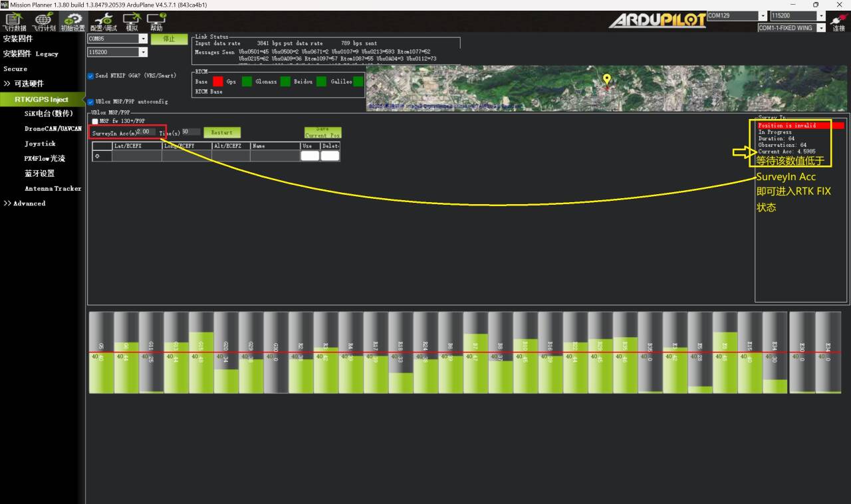This screenshot has width=851, height=504.
Task: Select the 初始设置 initial setup icon
Action: pos(72,21)
